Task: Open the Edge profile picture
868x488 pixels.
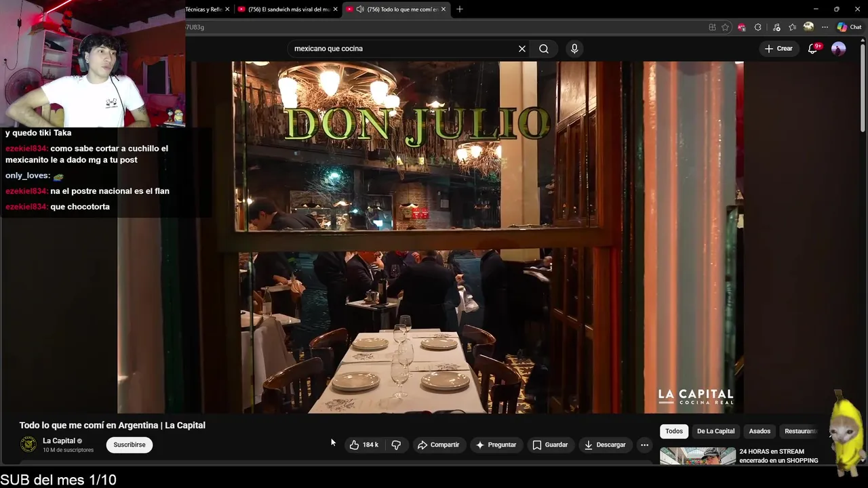Action: coord(808,27)
